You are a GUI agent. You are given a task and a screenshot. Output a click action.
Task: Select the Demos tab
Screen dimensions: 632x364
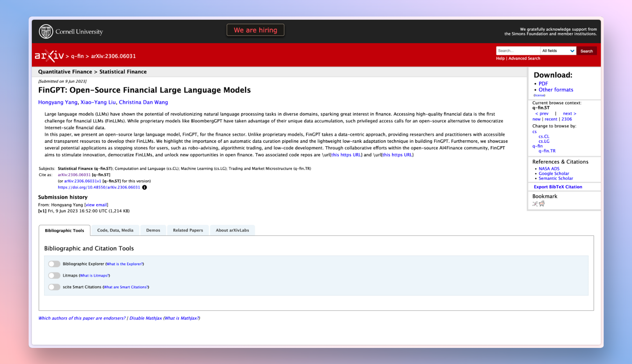tap(153, 230)
